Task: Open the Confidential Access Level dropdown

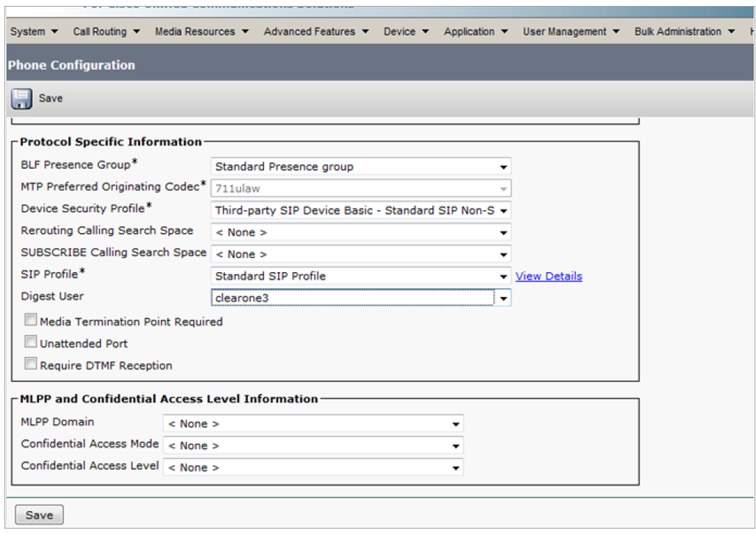Action: point(313,467)
